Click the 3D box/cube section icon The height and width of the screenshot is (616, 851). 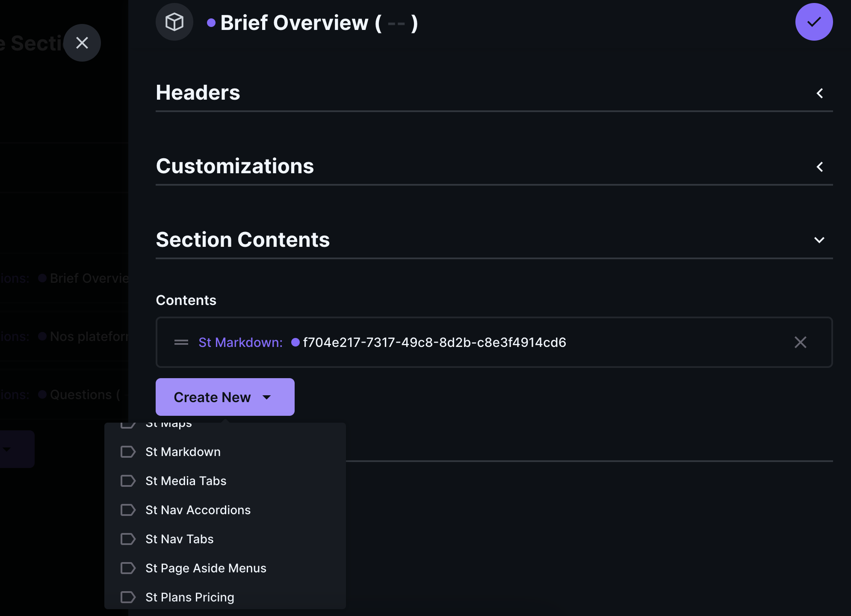(x=174, y=22)
